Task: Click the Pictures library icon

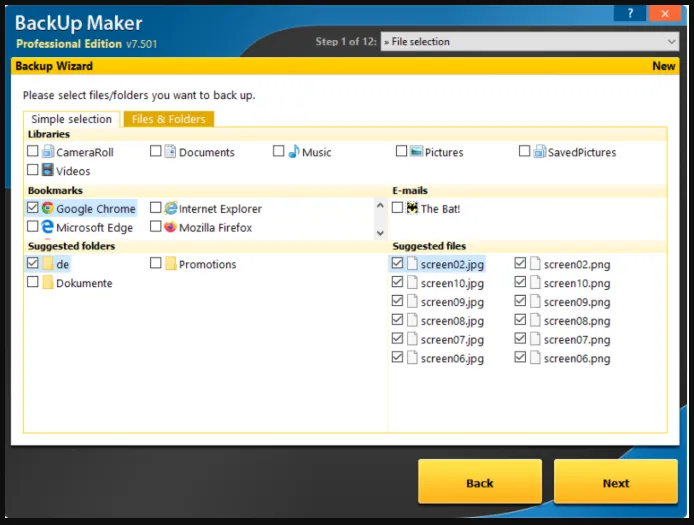Action: pos(416,151)
